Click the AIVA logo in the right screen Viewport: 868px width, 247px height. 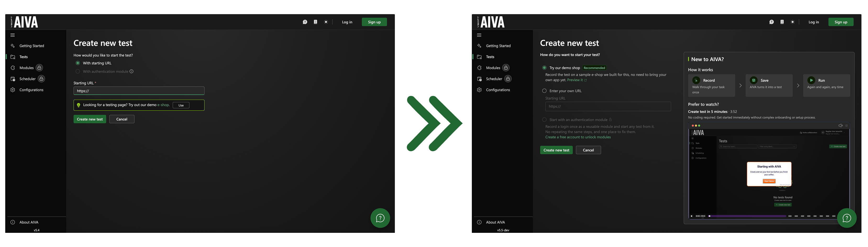[x=491, y=22]
